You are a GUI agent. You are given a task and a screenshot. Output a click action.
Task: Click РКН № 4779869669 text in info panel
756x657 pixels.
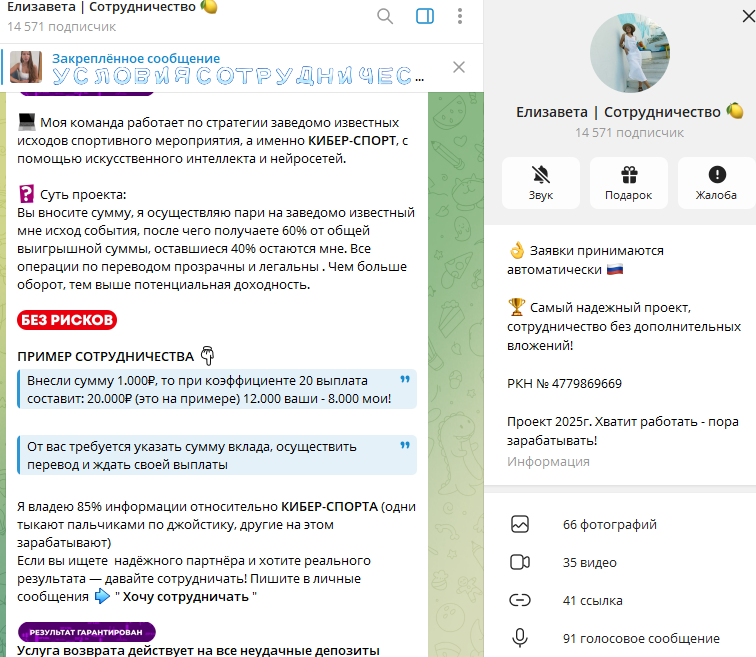[x=565, y=384]
